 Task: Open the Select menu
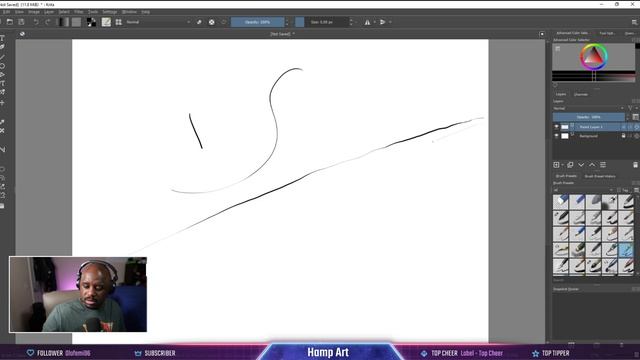click(x=64, y=12)
